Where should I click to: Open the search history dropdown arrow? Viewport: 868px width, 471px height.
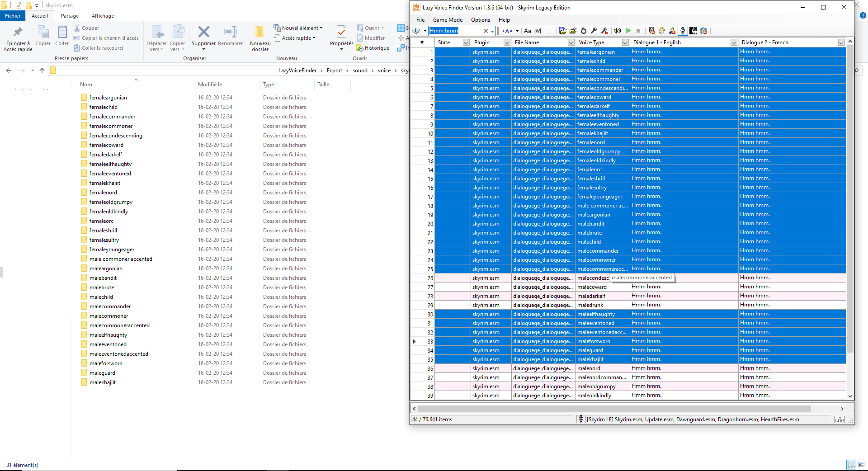[x=492, y=31]
